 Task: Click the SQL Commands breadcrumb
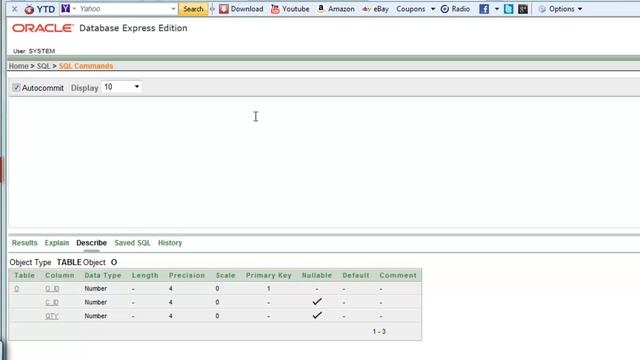click(86, 66)
